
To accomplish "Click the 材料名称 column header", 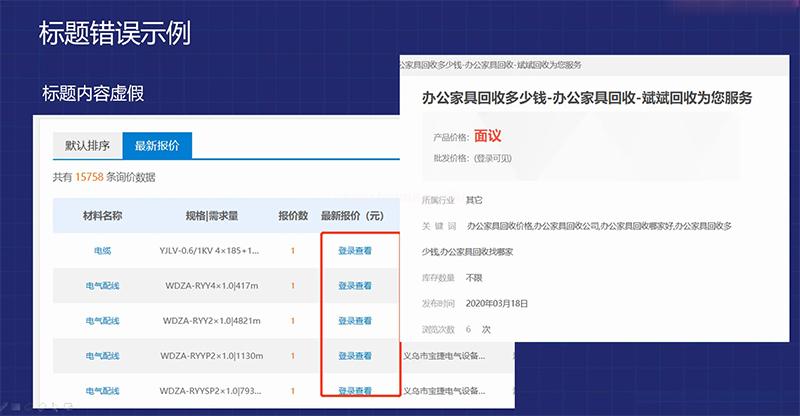I will [103, 216].
